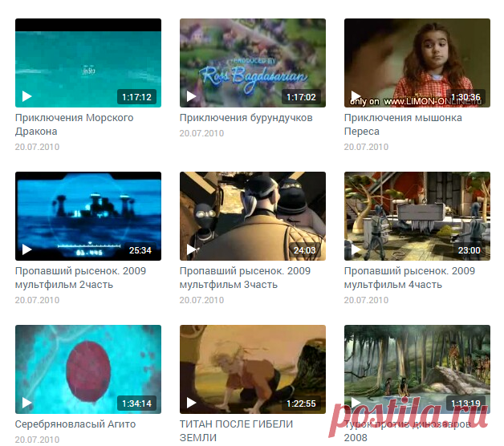Open title Пропавший рысенок мультфильм 4часть
504x446 pixels.
(409, 278)
